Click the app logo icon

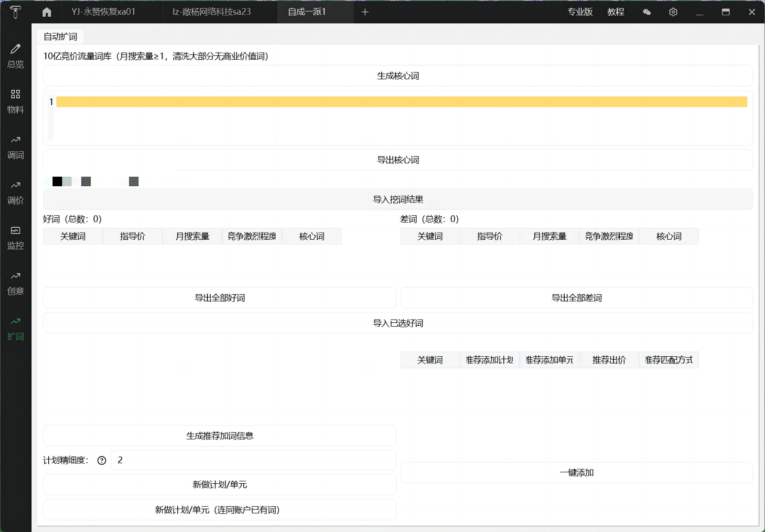(x=15, y=12)
